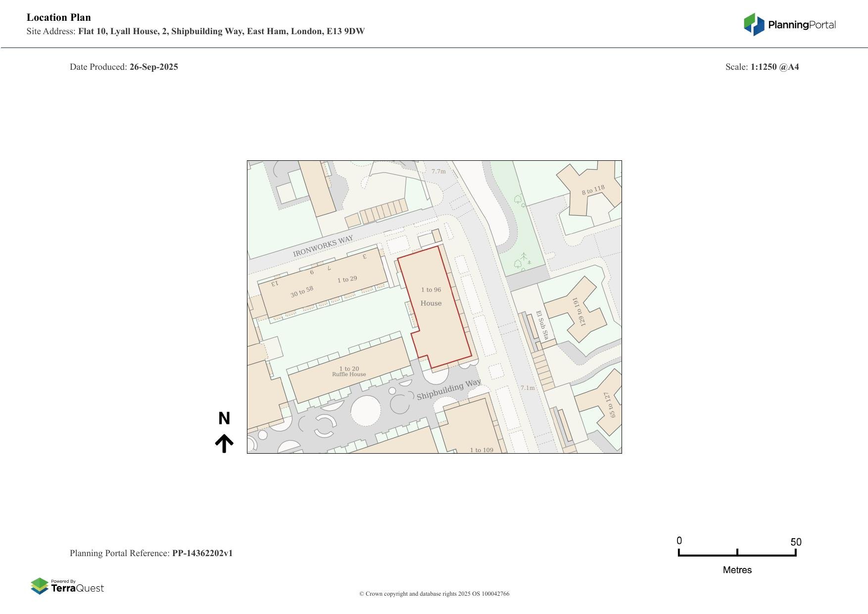Click the El Sub Sta label
This screenshot has height=614, width=868.
[542, 325]
